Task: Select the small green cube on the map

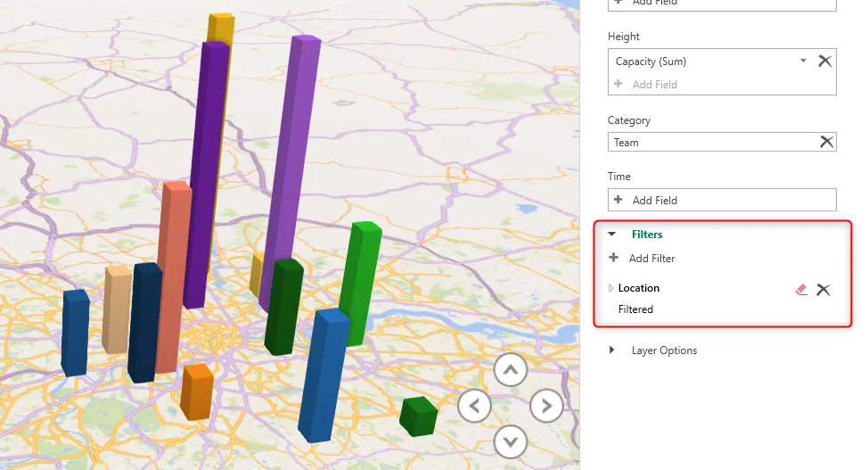Action: (x=419, y=416)
